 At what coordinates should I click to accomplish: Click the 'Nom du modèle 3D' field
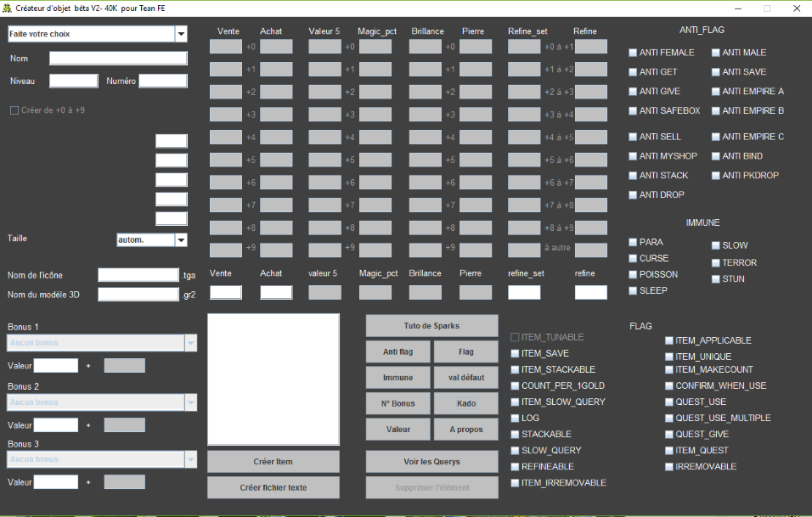[x=138, y=295]
